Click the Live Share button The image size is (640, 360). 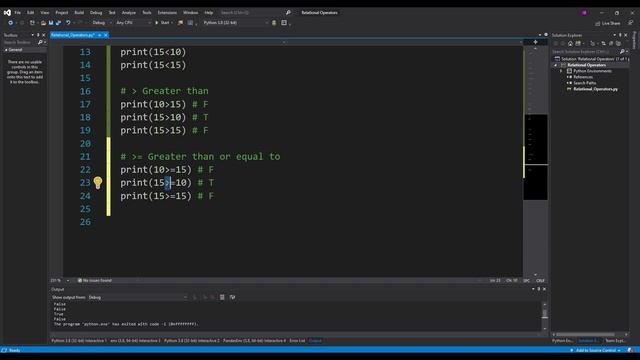pyautogui.click(x=607, y=23)
